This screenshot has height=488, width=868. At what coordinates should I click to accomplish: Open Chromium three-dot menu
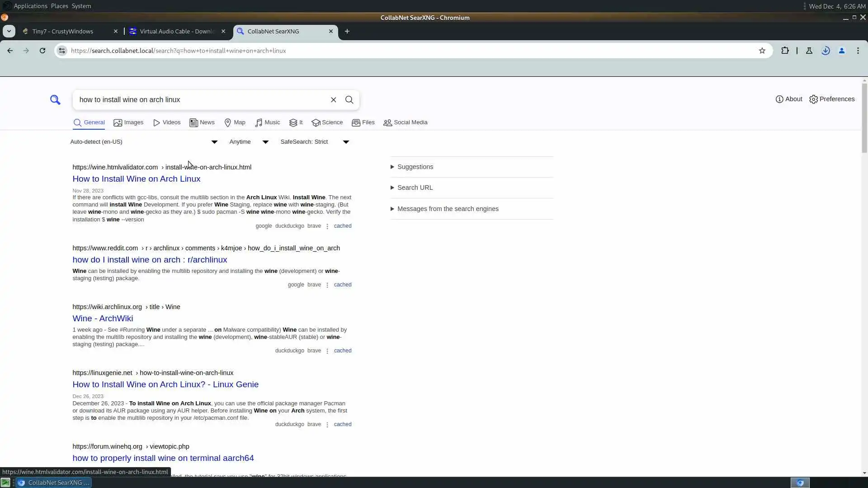(858, 51)
